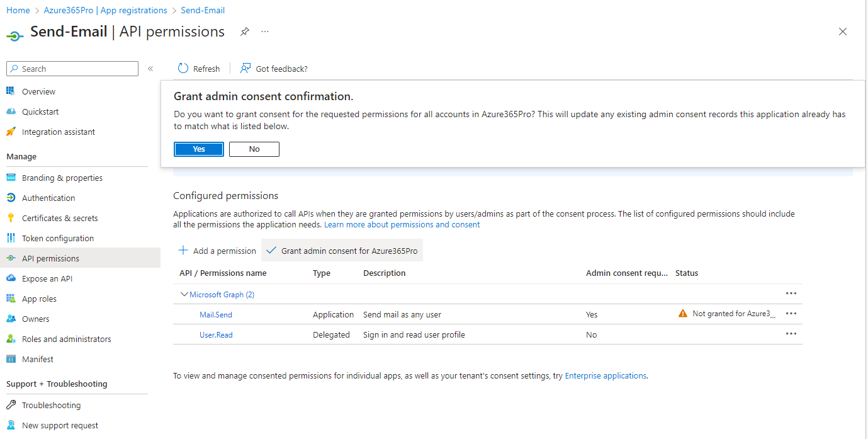Open the more options ellipsis beside the title
The width and height of the screenshot is (868, 439).
pyautogui.click(x=265, y=31)
